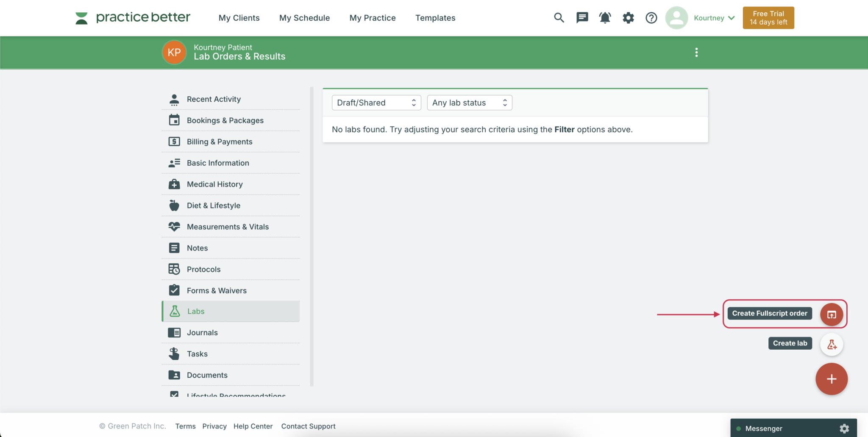Click the plus floating action button
Image resolution: width=868 pixels, height=437 pixels.
click(831, 379)
